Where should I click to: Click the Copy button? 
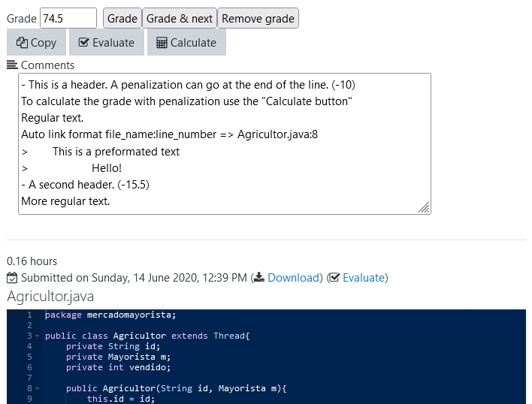click(36, 42)
